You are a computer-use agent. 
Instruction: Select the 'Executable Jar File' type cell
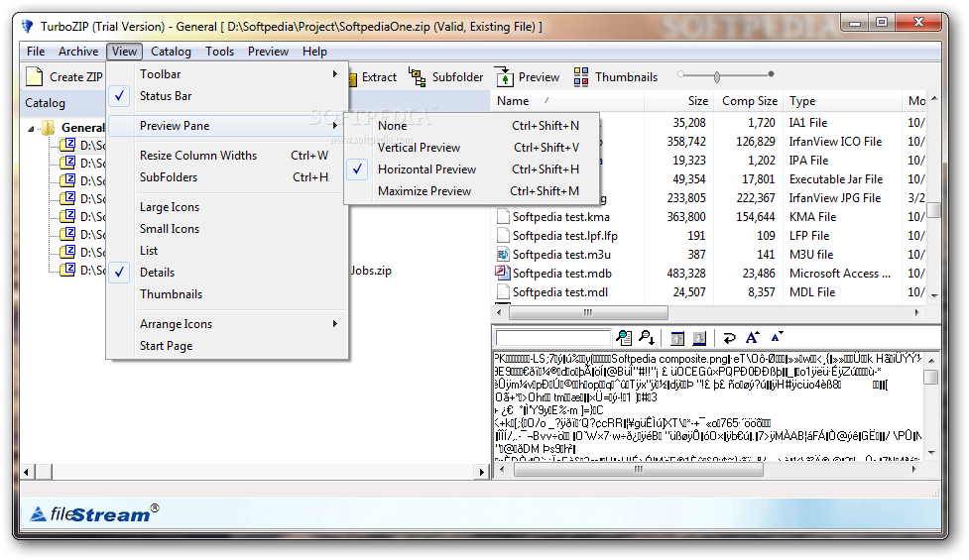(x=835, y=179)
